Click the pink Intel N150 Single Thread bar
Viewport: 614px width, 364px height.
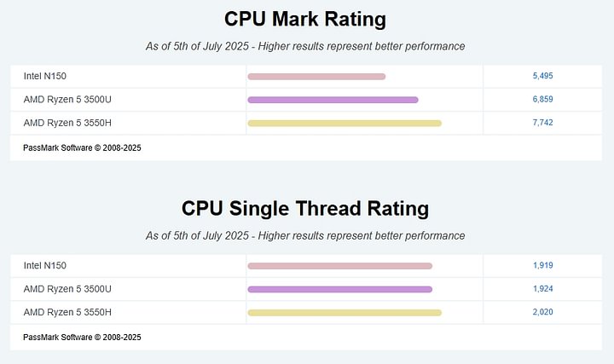tap(339, 266)
